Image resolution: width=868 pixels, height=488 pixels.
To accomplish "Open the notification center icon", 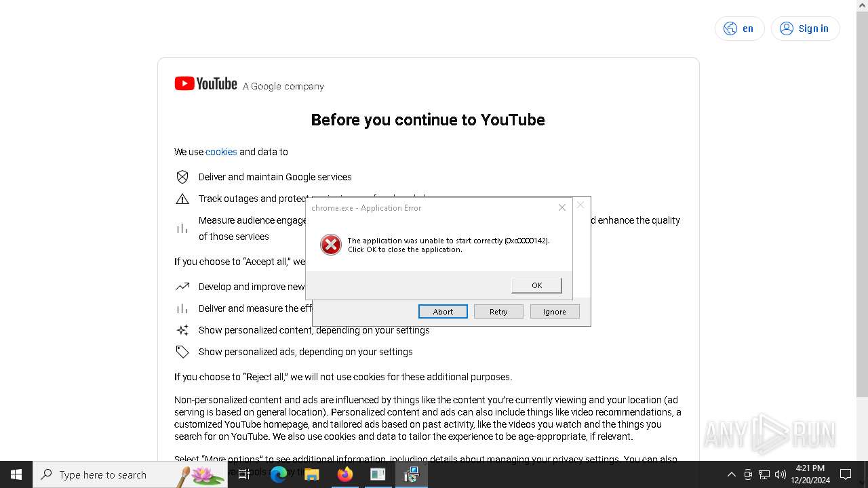I will pos(846,474).
